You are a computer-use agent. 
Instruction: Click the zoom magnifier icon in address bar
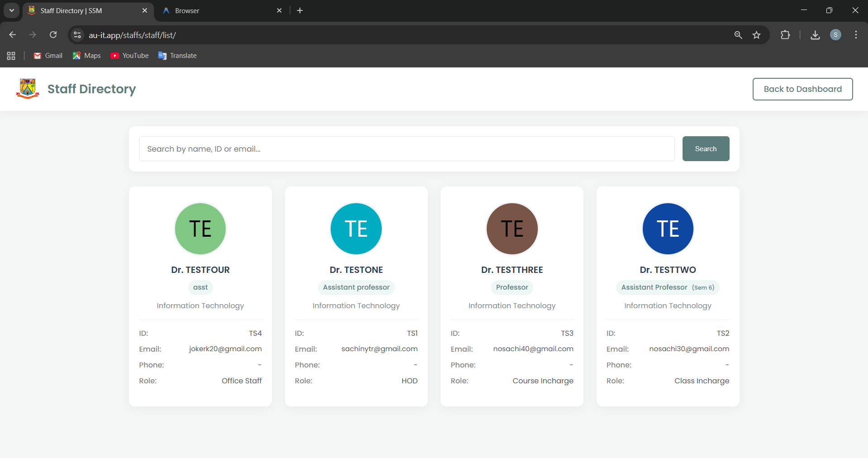(738, 35)
